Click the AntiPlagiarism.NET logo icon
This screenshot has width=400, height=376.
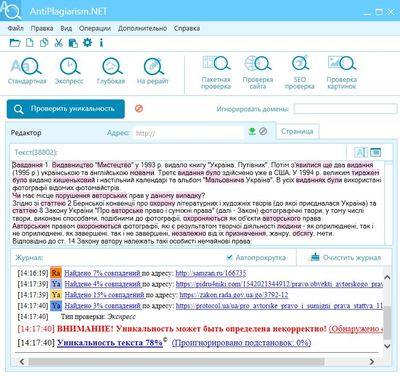pos(11,11)
